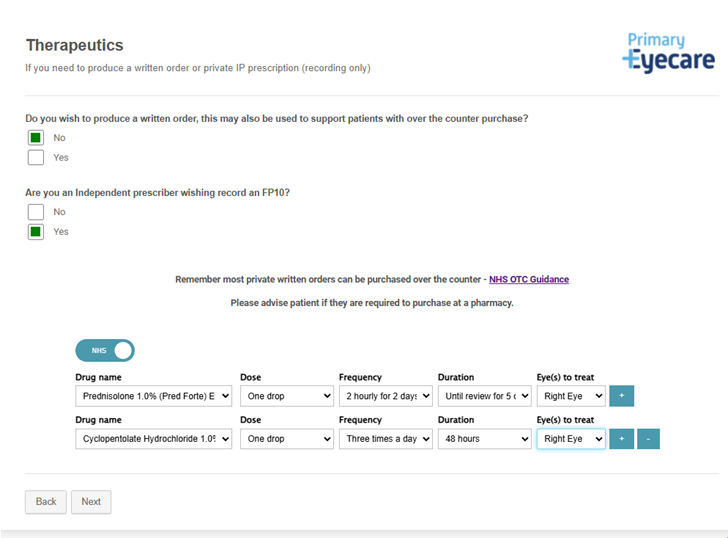Click the Next button
Image resolution: width=728 pixels, height=538 pixels.
[x=91, y=502]
